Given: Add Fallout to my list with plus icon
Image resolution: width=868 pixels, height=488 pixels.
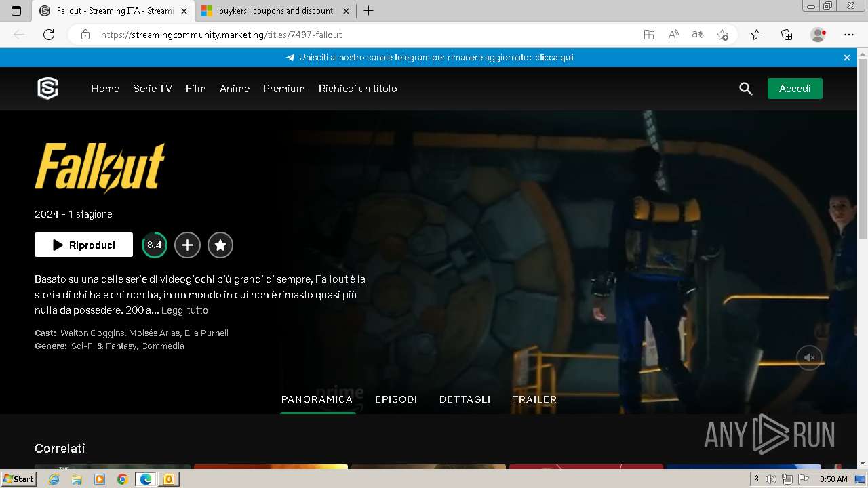Looking at the screenshot, I should click(x=187, y=245).
